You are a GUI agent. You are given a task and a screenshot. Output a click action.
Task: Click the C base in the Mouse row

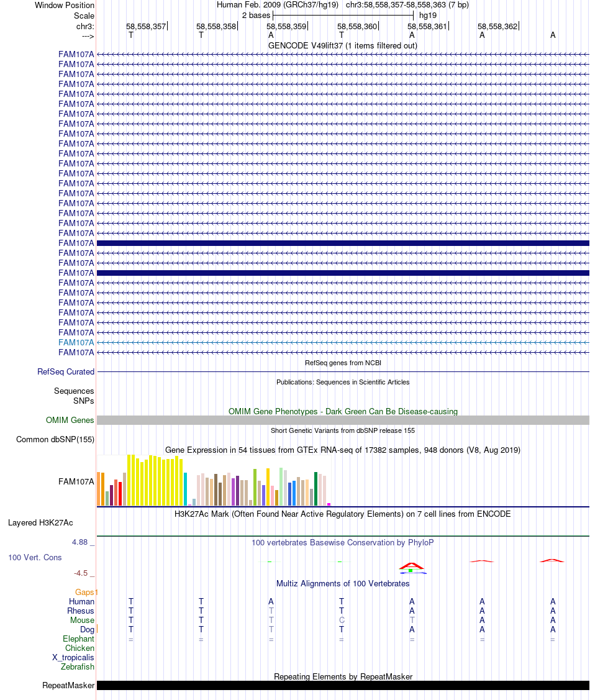342,620
